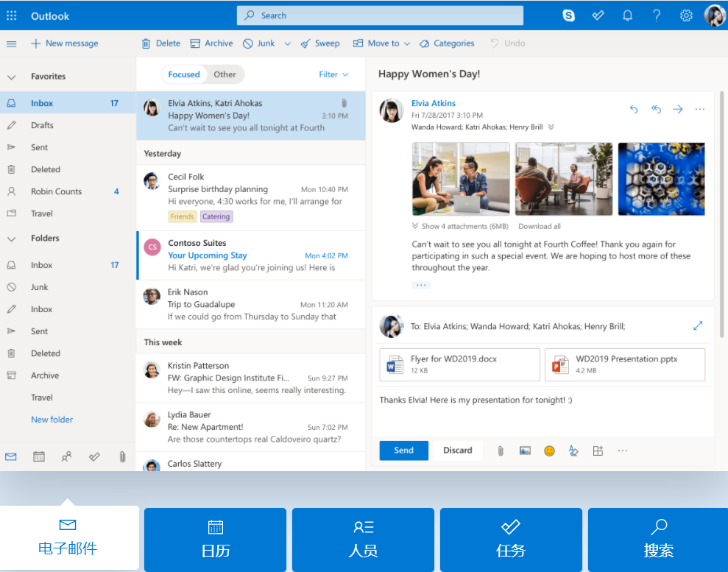The image size is (728, 572).
Task: Open Cecil Folk's Surprise birthday planning email
Action: [x=251, y=197]
